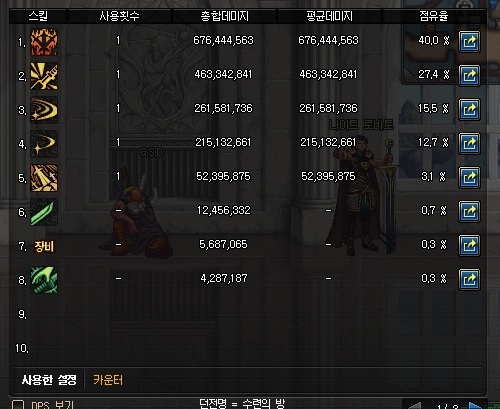Click the green claw skill icon in row 8
This screenshot has width=500, height=409.
pos(44,280)
